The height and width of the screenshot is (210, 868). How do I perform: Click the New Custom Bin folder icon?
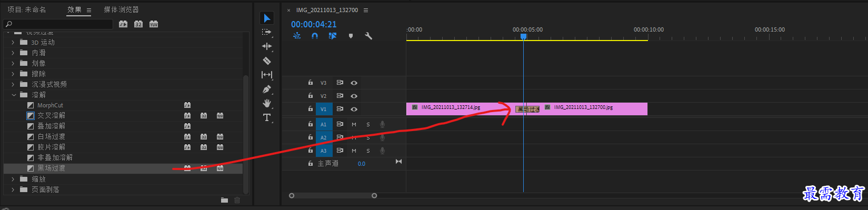(x=224, y=200)
